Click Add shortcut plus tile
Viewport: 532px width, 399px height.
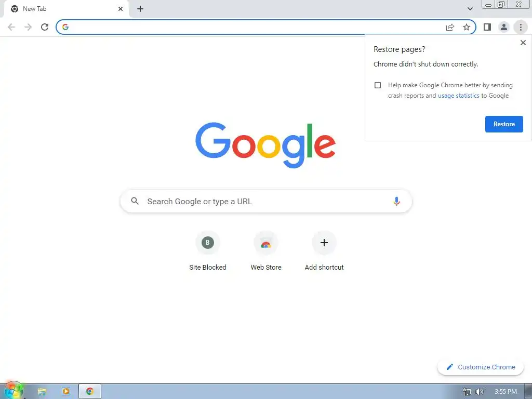point(324,251)
